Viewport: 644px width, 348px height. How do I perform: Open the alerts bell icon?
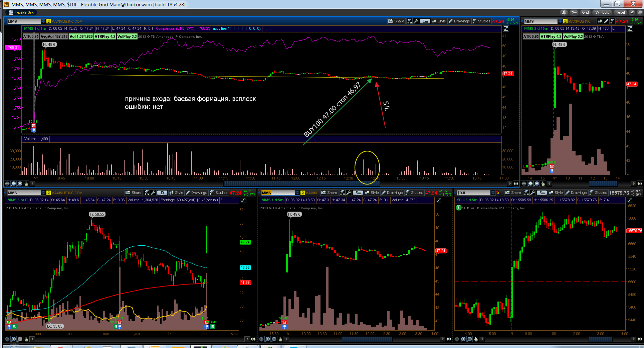pos(564,12)
